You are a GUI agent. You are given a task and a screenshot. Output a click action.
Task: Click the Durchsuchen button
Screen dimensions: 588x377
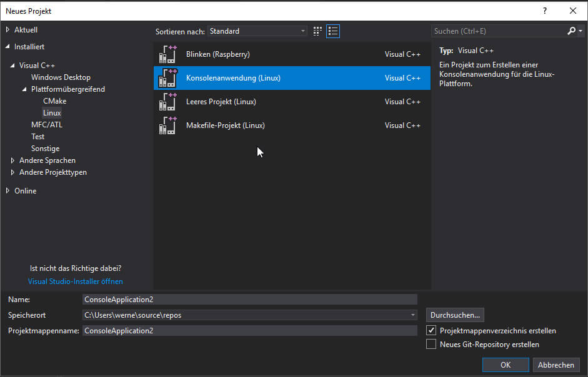click(455, 315)
